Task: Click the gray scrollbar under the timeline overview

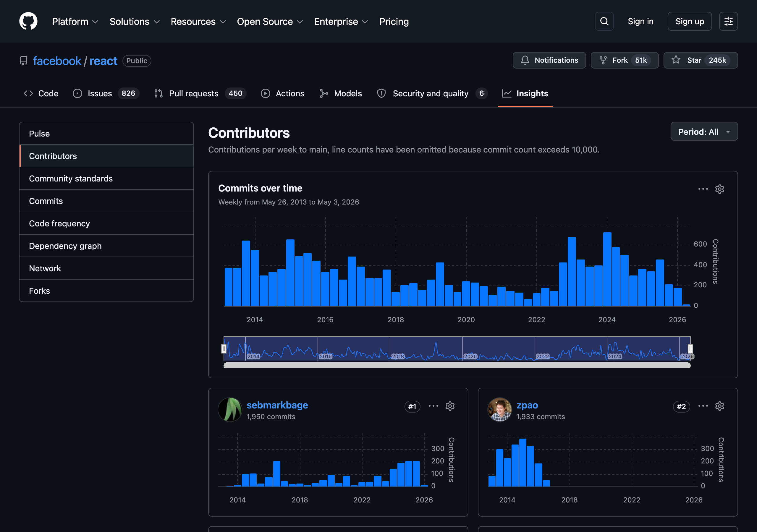Action: [x=457, y=365]
